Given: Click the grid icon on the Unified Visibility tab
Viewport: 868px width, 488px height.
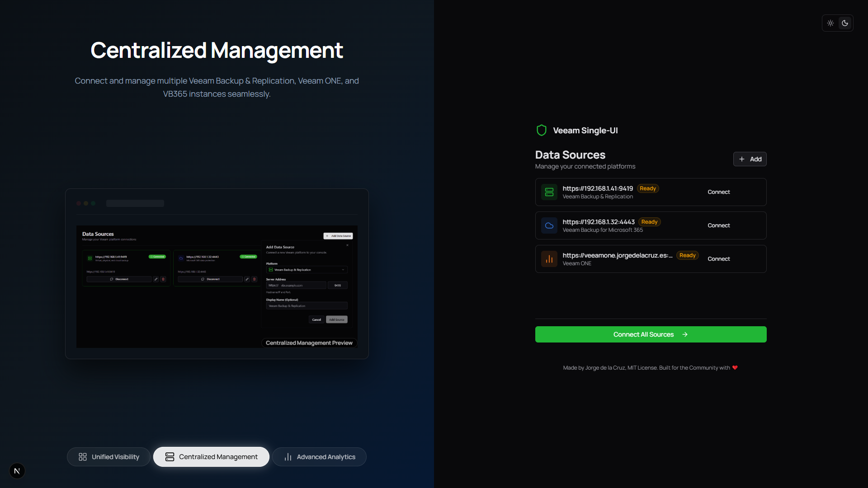Looking at the screenshot, I should [82, 457].
